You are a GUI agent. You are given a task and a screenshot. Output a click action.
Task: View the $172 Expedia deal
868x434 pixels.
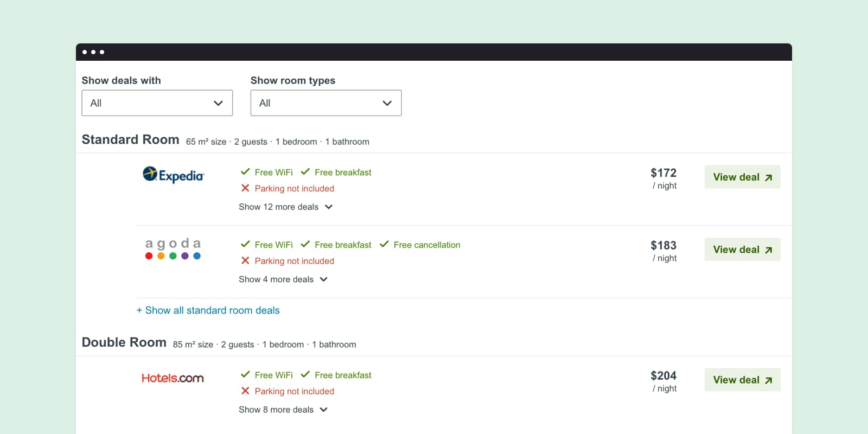742,177
